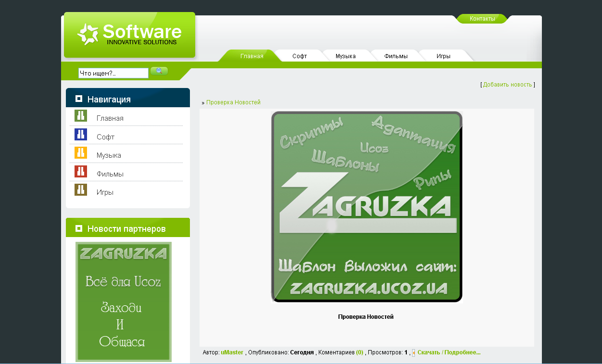This screenshot has width=602, height=364.
Task: Select Софт in the sidebar navigation
Action: pos(105,137)
